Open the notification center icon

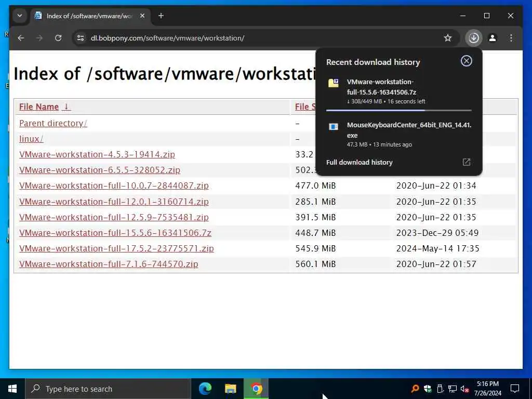[515, 389]
